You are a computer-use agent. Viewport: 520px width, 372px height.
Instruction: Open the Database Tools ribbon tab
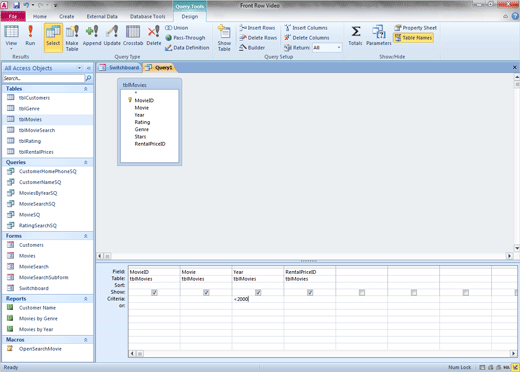[x=147, y=16]
